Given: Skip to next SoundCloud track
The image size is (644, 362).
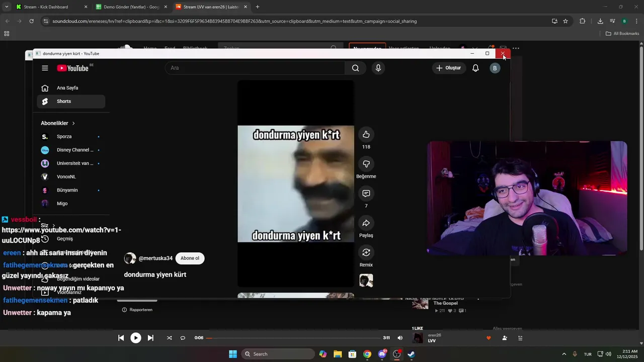Looking at the screenshot, I should 150,338.
